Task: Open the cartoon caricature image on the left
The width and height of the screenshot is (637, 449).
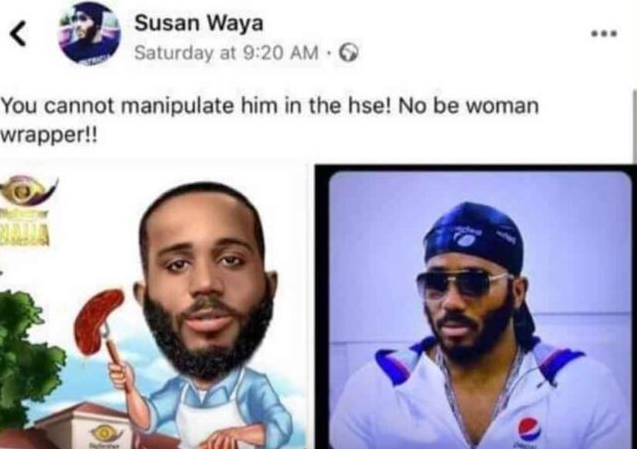Action: [153, 307]
